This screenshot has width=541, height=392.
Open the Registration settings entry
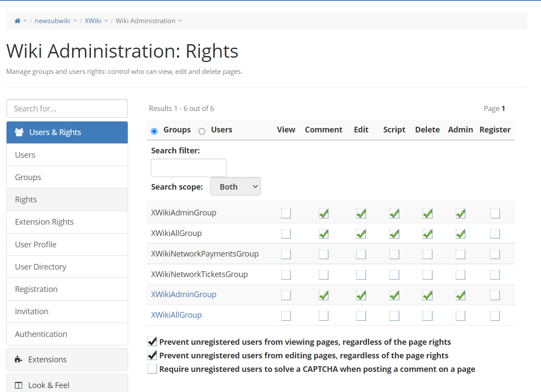tap(67, 289)
